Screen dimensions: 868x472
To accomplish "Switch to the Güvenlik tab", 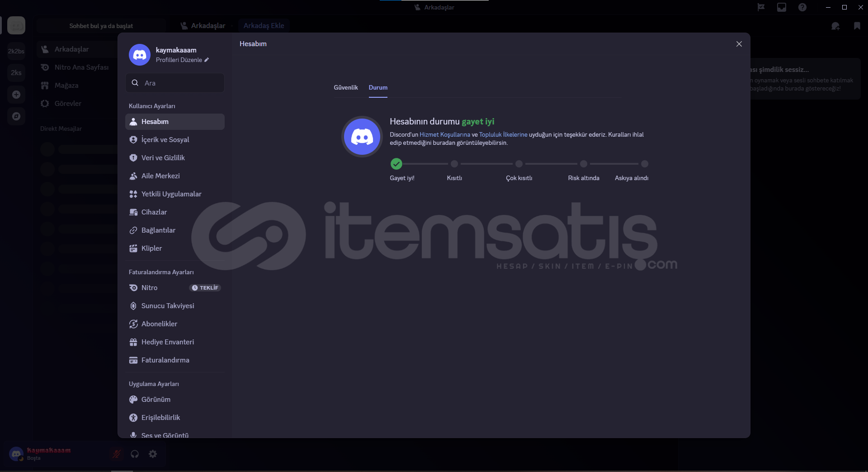I will (x=346, y=88).
